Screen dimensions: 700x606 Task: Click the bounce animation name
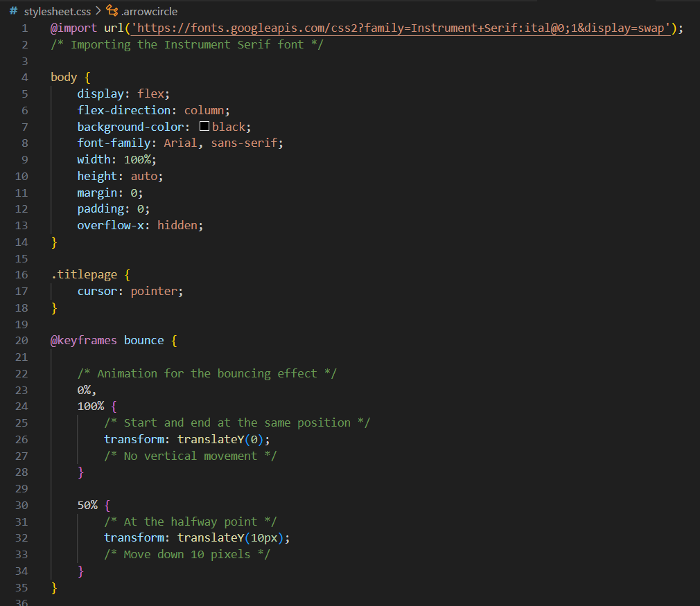tap(143, 340)
